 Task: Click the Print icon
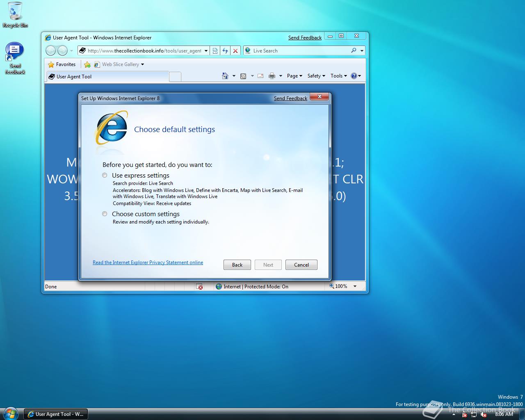[x=272, y=76]
